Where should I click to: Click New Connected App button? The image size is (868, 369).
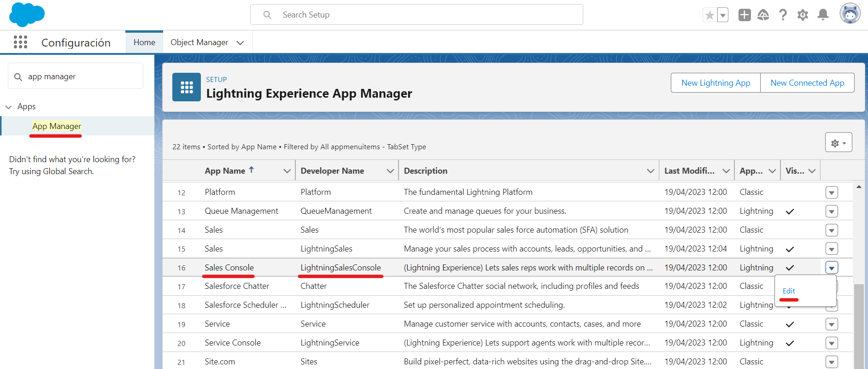[807, 83]
